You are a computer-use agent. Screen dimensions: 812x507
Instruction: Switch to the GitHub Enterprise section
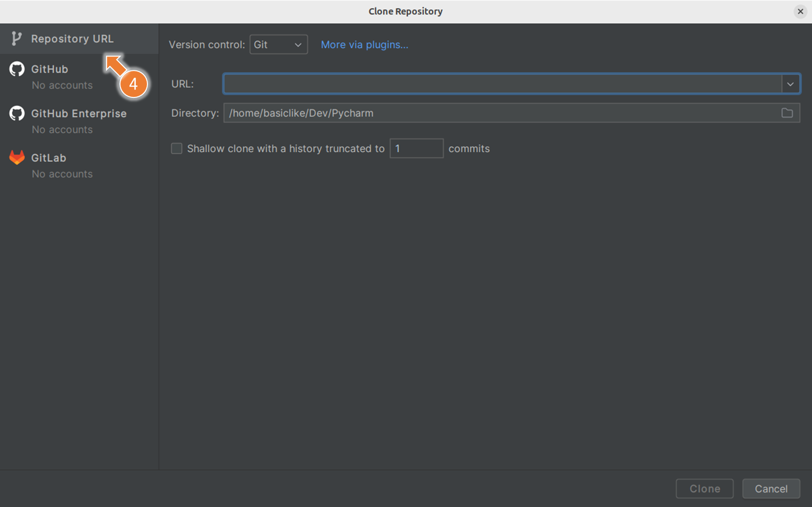[79, 121]
